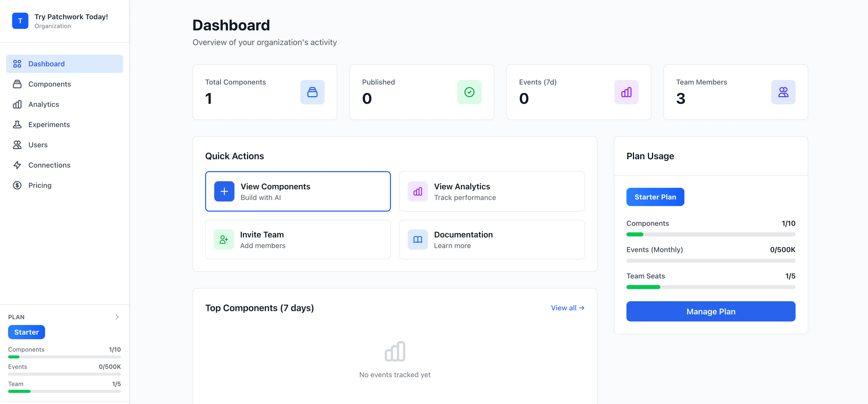The width and height of the screenshot is (868, 404).
Task: Go to Components in the sidebar
Action: (65, 84)
